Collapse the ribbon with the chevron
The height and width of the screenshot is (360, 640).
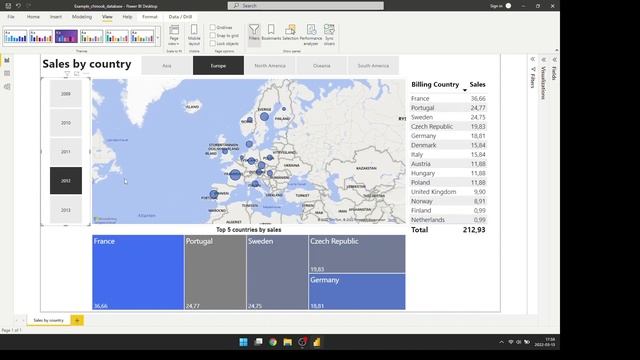557,50
